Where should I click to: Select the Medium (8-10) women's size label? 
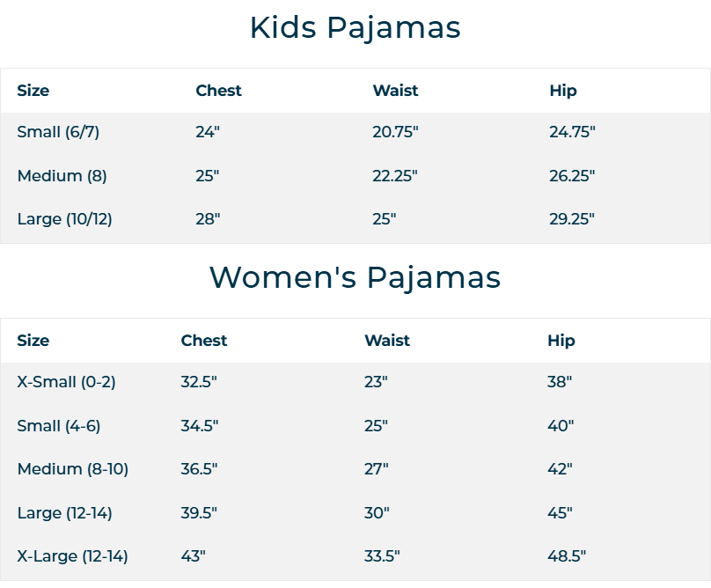coord(73,469)
